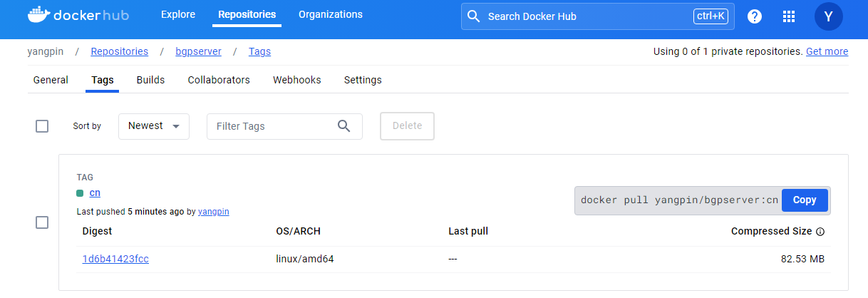Click the Digest column header
868x298 pixels.
(x=97, y=231)
